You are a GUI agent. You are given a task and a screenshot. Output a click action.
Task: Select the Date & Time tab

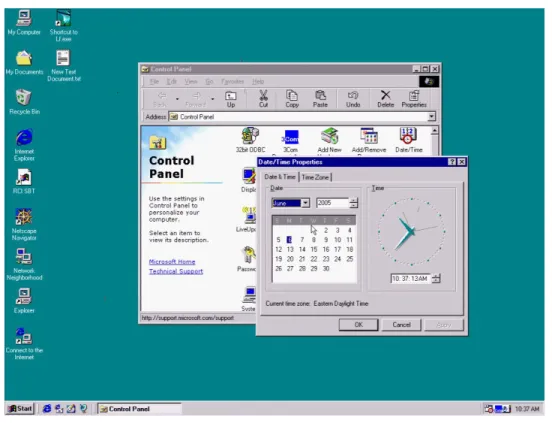(x=280, y=177)
